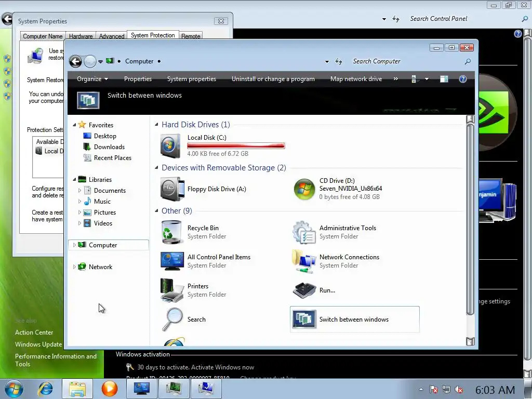Toggle the preview pane icon
Screen dimensions: 532x399
(x=444, y=79)
